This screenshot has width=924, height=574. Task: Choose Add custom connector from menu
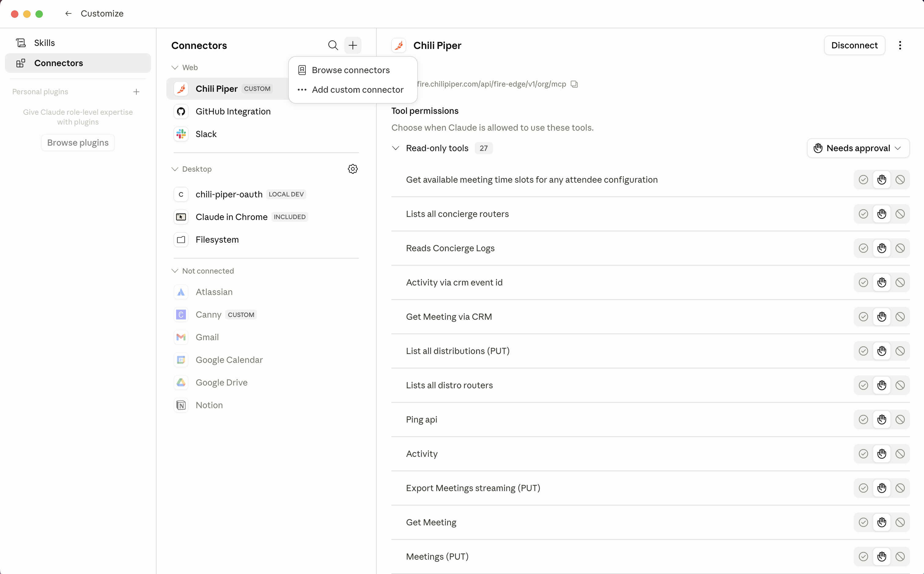(352, 90)
